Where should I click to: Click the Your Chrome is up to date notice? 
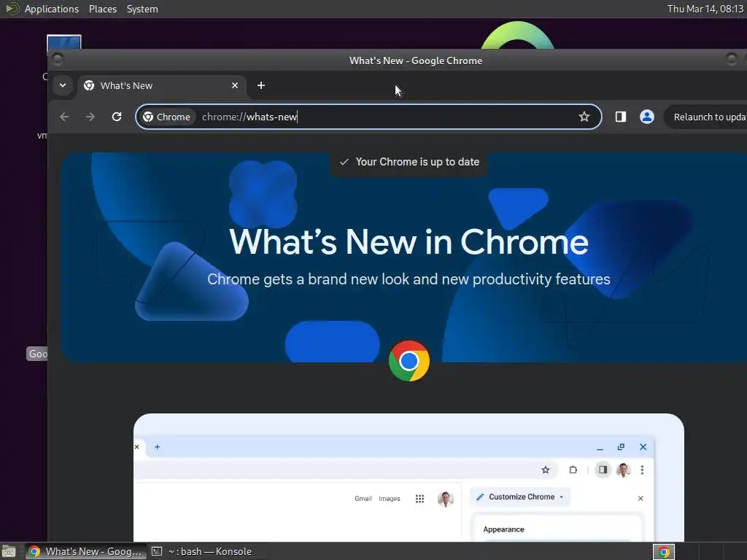409,162
